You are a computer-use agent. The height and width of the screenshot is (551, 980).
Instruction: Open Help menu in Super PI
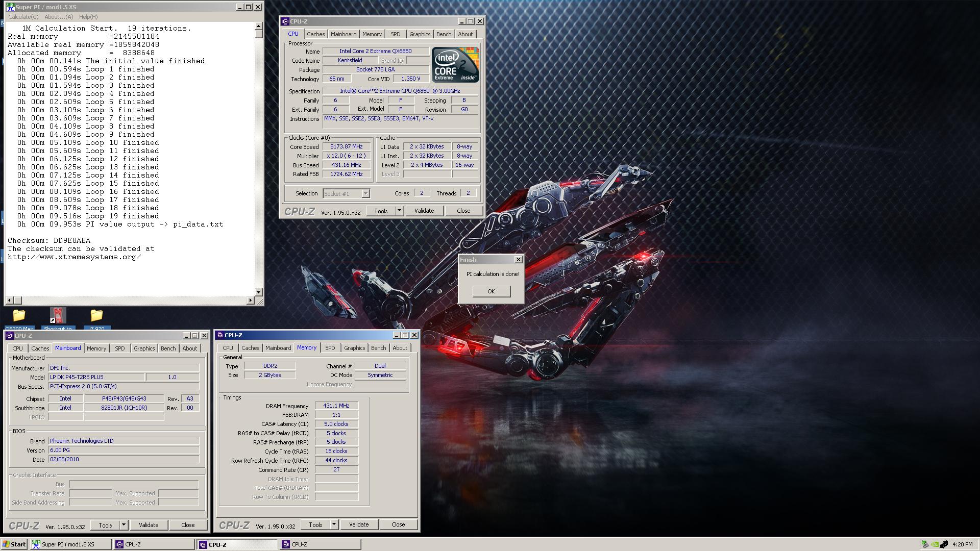pyautogui.click(x=88, y=17)
